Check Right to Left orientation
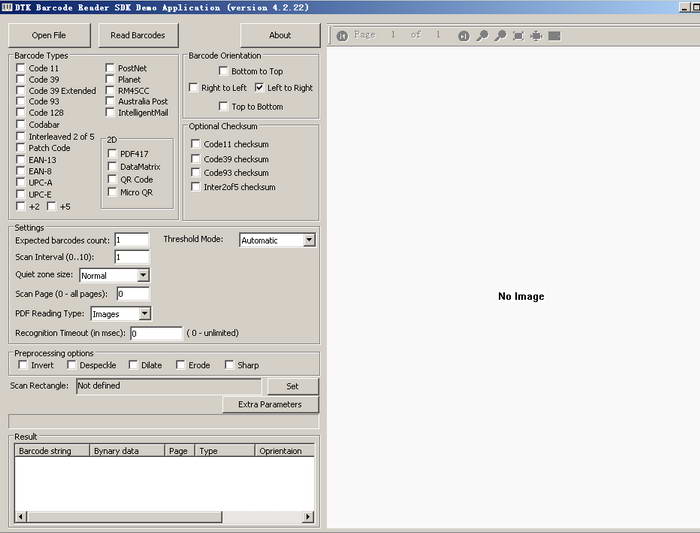The height and width of the screenshot is (533, 700). 193,87
